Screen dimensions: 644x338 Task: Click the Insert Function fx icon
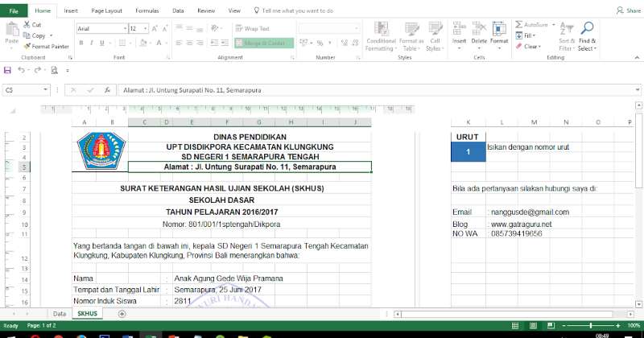point(107,90)
